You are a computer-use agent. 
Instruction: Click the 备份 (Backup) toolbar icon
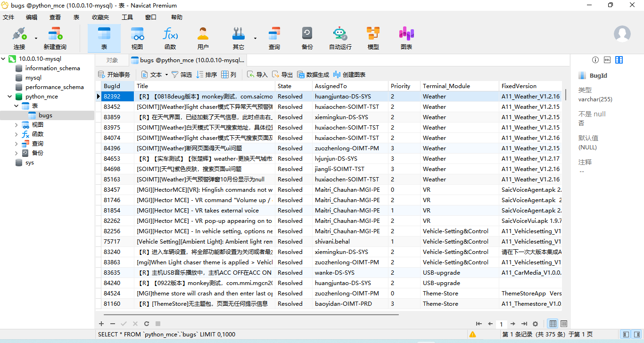pyautogui.click(x=307, y=38)
